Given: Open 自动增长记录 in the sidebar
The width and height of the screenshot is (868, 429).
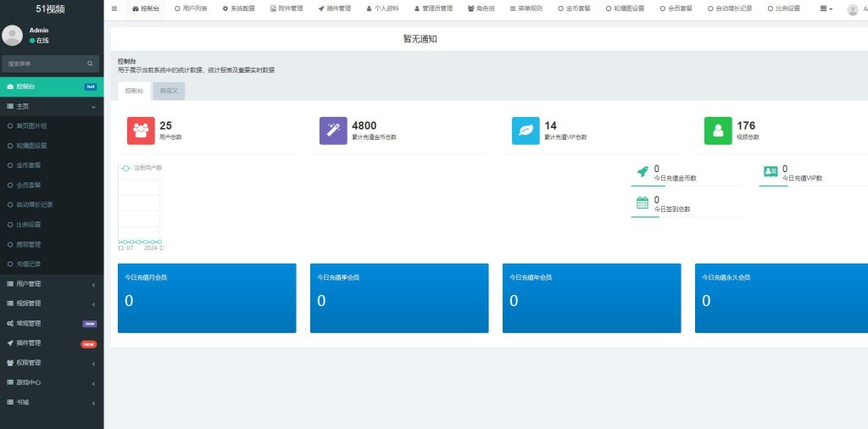Looking at the screenshot, I should [x=52, y=205].
